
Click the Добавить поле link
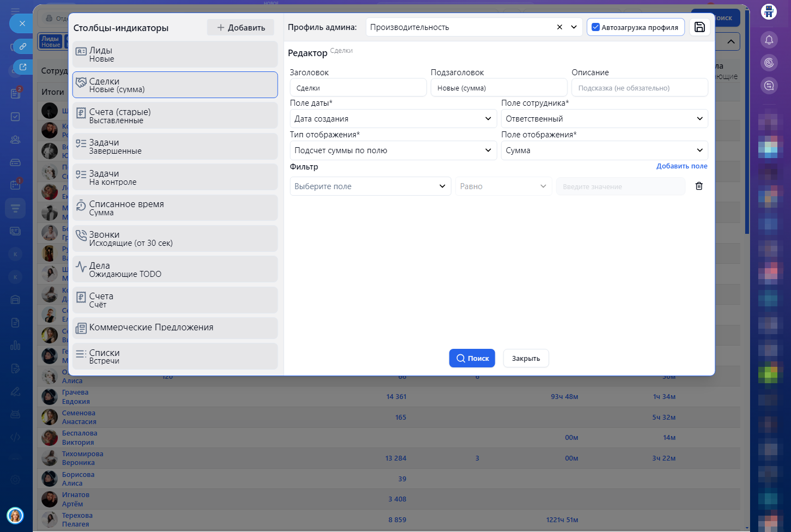pyautogui.click(x=681, y=166)
